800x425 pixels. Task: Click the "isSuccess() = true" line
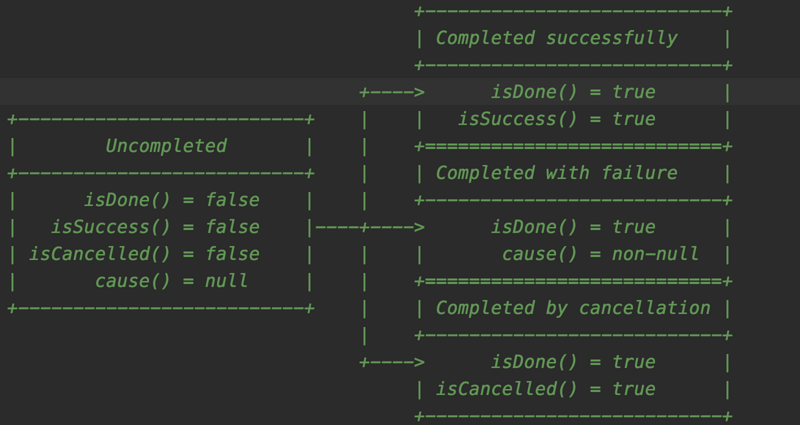pos(556,119)
